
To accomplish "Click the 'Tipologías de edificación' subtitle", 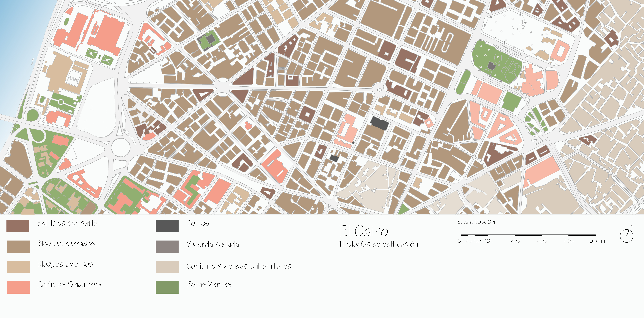I will point(378,244).
